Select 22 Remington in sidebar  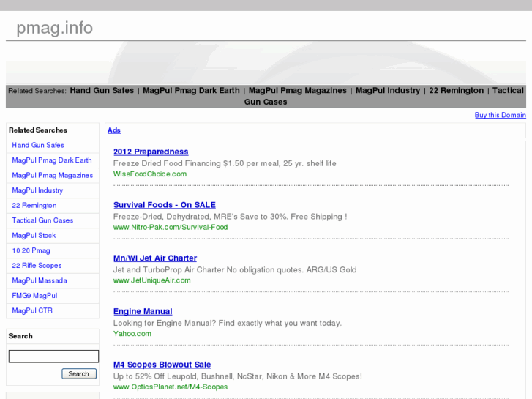point(34,206)
